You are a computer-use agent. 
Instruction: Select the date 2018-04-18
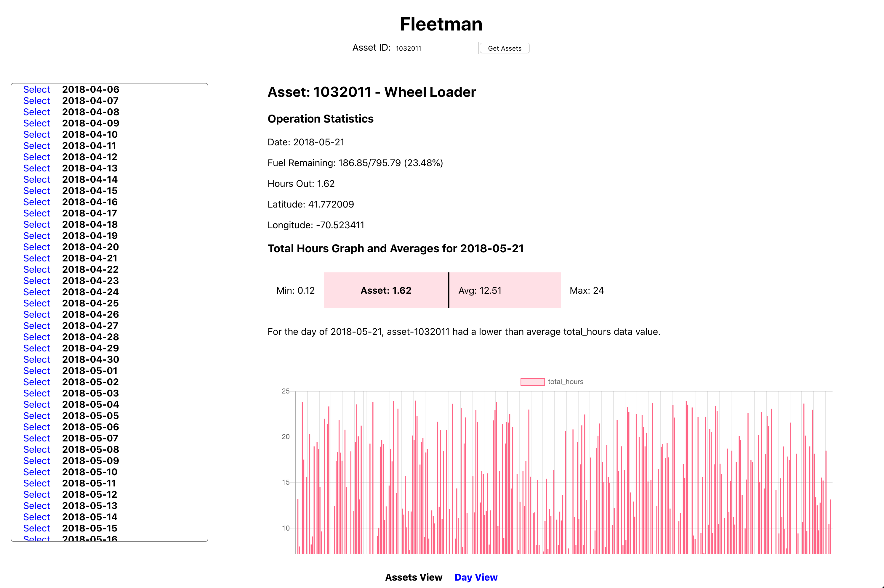pyautogui.click(x=36, y=224)
